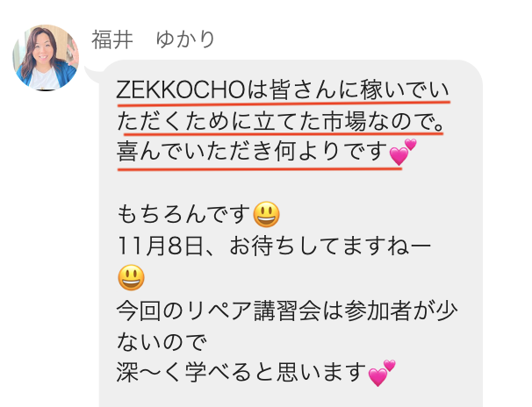
Task: Click the word 参加者が少 in the message
Action: [400, 311]
